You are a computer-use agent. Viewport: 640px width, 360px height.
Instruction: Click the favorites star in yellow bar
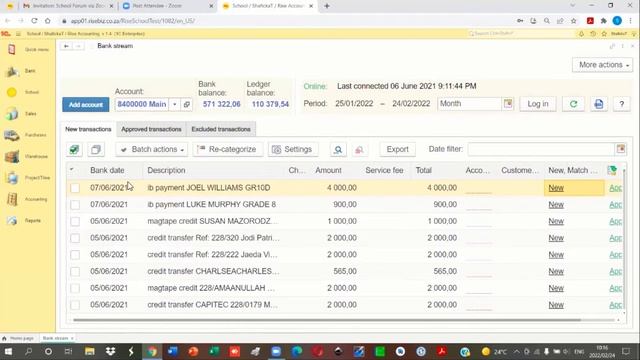tap(604, 34)
